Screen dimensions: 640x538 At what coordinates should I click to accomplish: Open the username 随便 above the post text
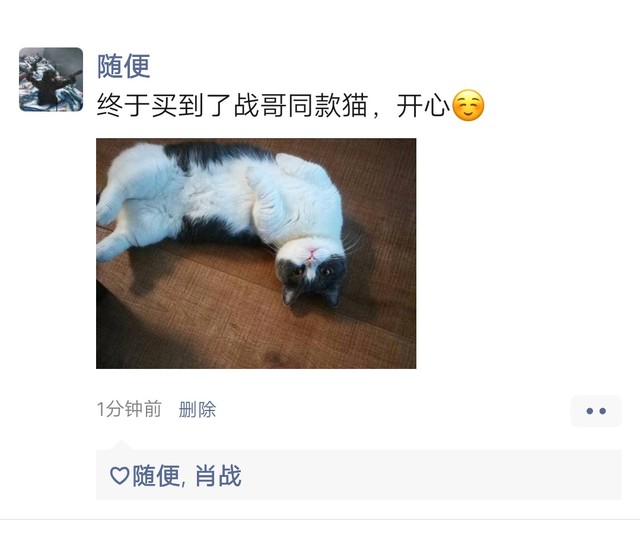(123, 65)
